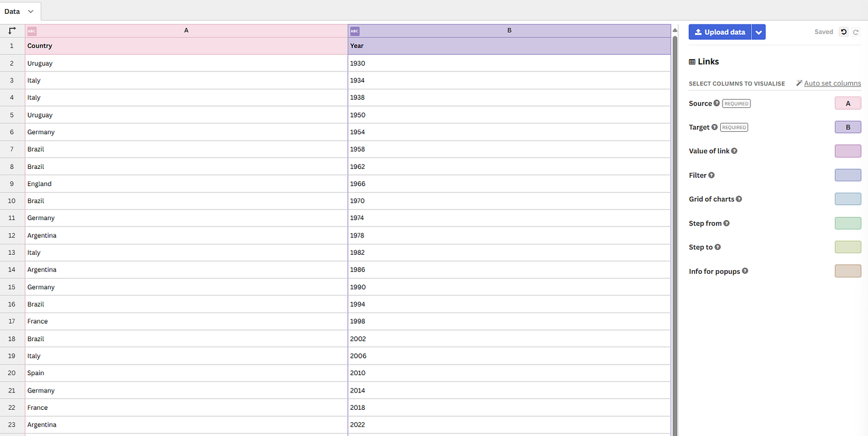
Task: Click the ABC data type icon in column B
Action: (x=355, y=31)
